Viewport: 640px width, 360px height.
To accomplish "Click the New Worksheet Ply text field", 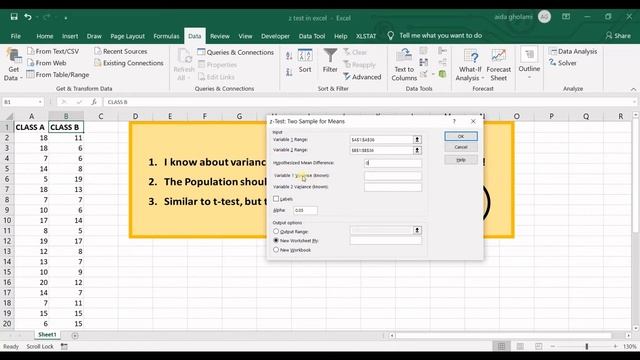I will click(x=386, y=240).
